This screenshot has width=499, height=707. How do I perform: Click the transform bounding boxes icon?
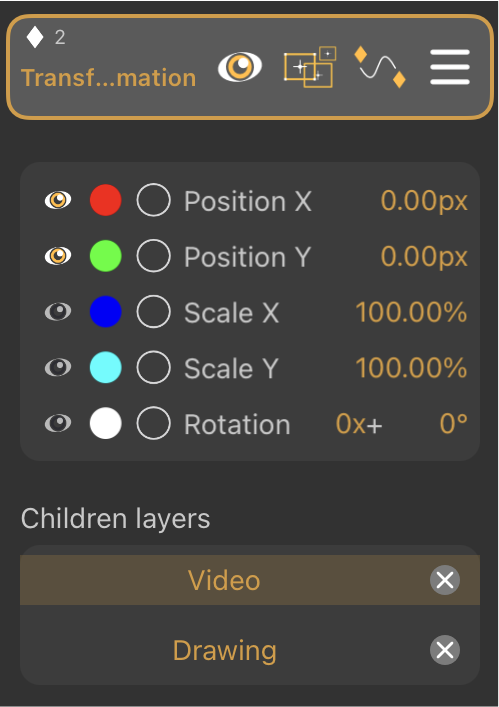[x=310, y=67]
